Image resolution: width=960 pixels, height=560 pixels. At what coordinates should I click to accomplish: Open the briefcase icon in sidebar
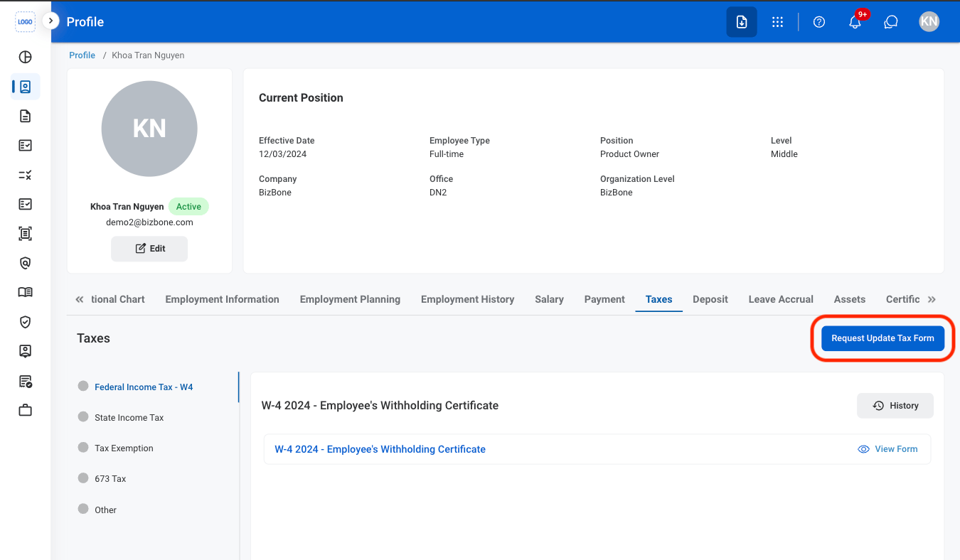[x=25, y=410]
